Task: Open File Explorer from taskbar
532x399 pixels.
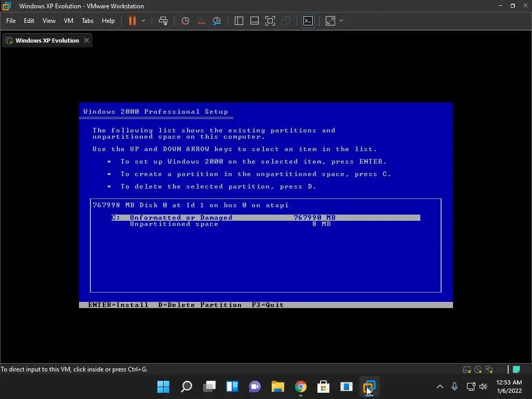Action: pyautogui.click(x=278, y=387)
